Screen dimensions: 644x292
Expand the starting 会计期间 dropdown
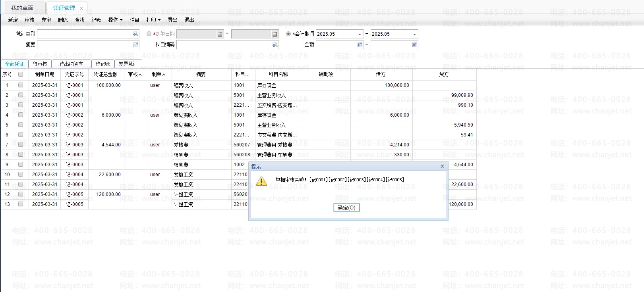click(360, 34)
